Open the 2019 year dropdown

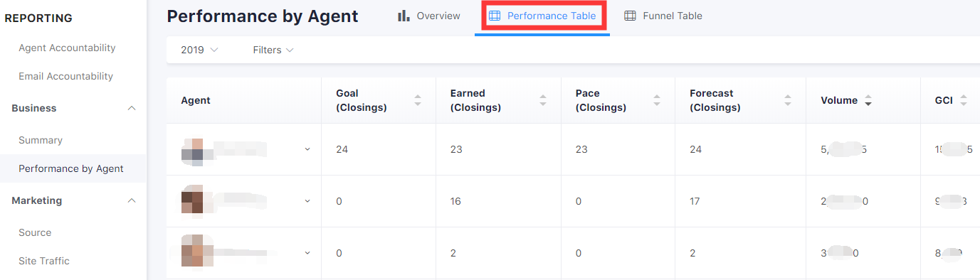(199, 50)
